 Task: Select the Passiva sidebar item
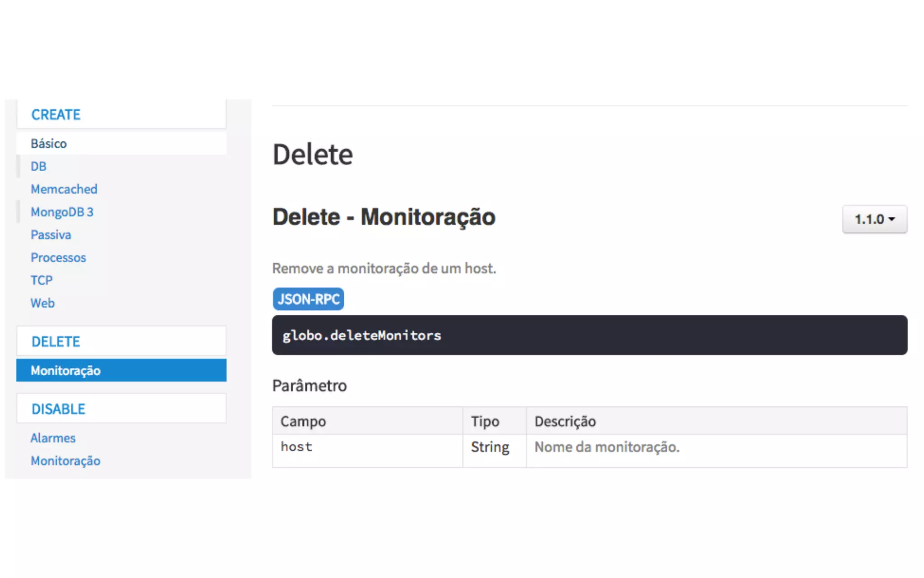51,235
